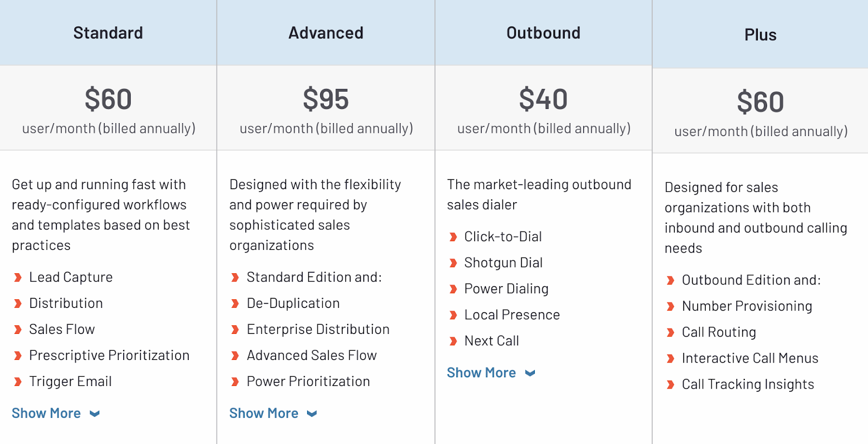Click the arrow bullet beside Number Provisioning
Screen dimensions: 868x444
[x=671, y=306]
